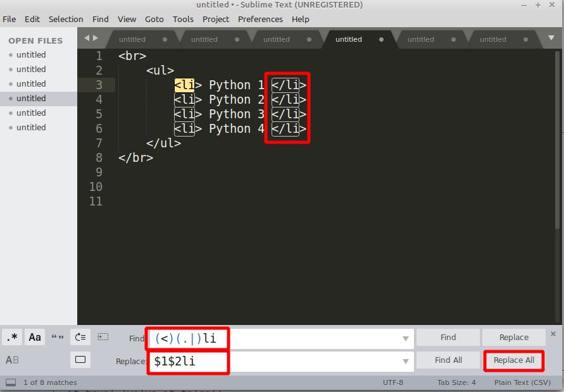Click the forward navigation arrow beside the tabs
Image resolution: width=564 pixels, height=392 pixels.
pos(94,38)
